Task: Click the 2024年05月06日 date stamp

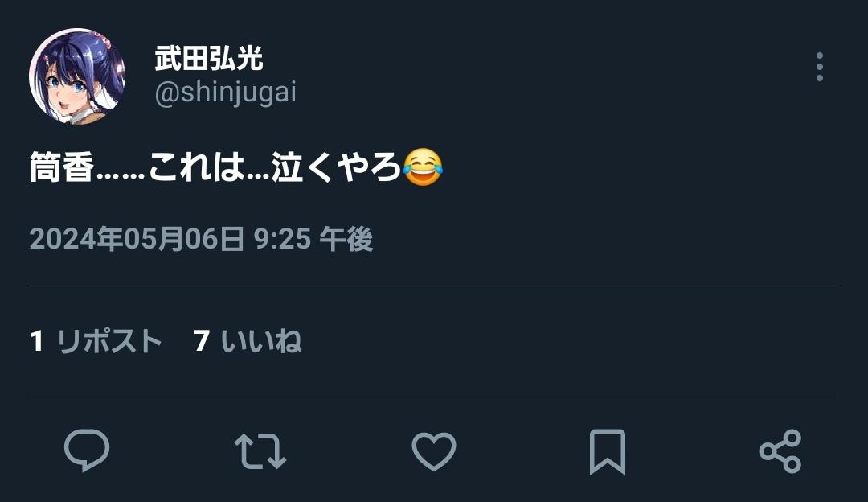Action: (137, 240)
